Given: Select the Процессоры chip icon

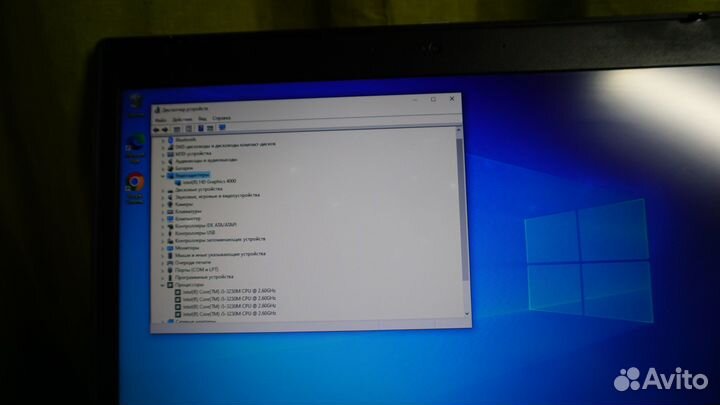Looking at the screenshot, I should tap(170, 285).
